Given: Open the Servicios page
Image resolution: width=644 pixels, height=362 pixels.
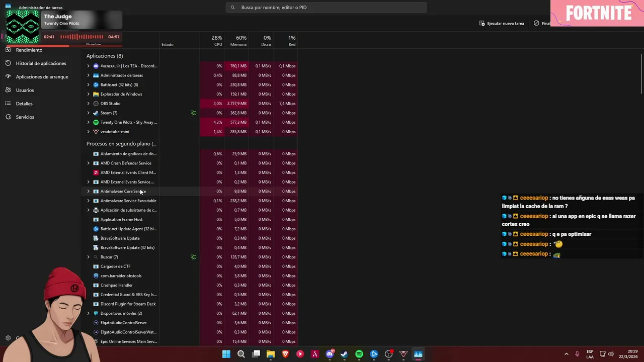Looking at the screenshot, I should pos(25,117).
